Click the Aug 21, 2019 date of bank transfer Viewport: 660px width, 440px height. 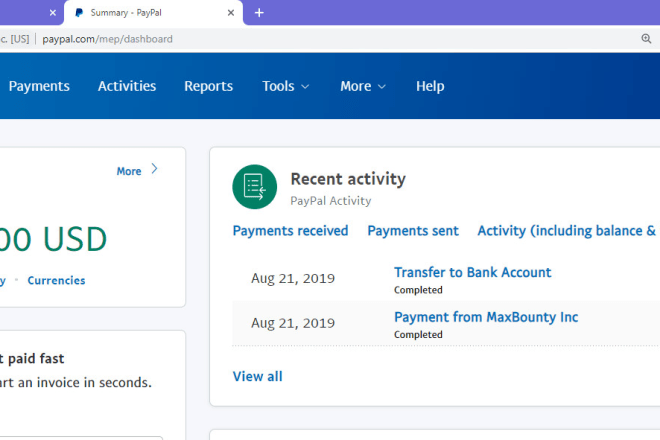click(x=293, y=278)
